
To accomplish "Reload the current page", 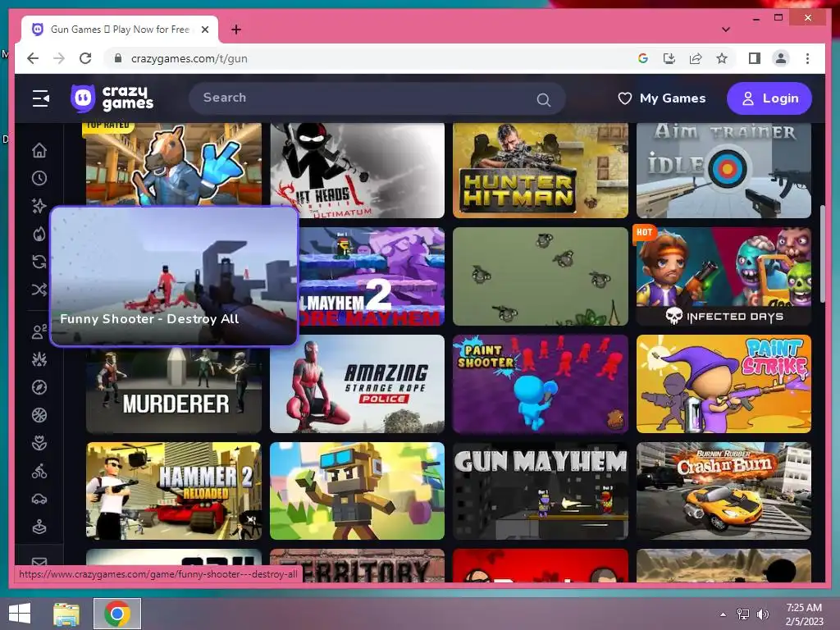I will (x=85, y=58).
